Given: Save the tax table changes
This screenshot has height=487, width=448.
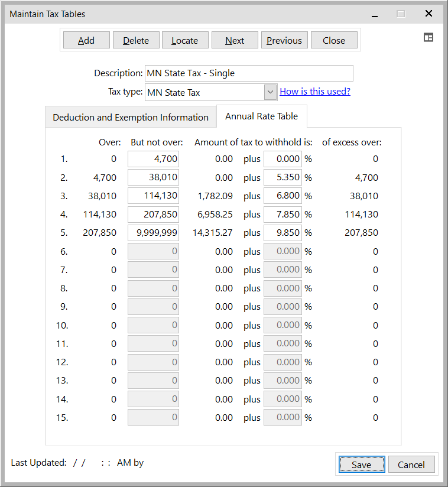Looking at the screenshot, I should pyautogui.click(x=361, y=465).
